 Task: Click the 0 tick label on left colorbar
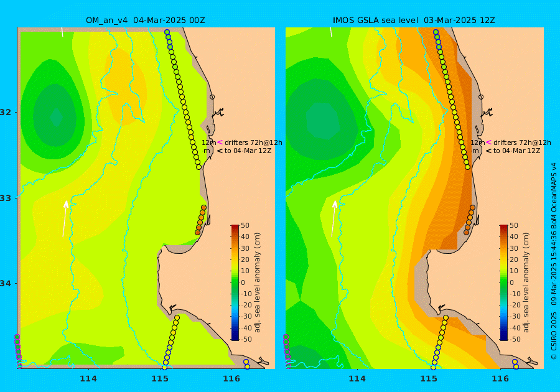243,282
